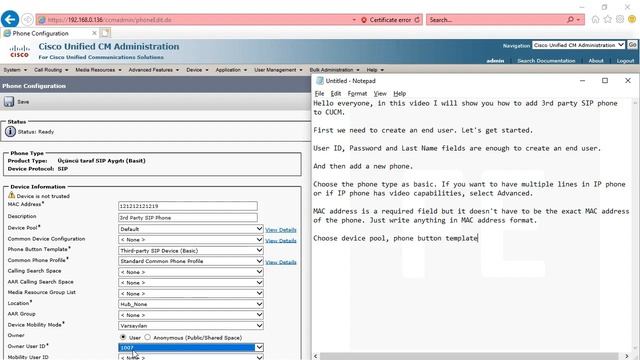Click the admin user link
Viewport: 640px width, 360px height.
pyautogui.click(x=495, y=60)
